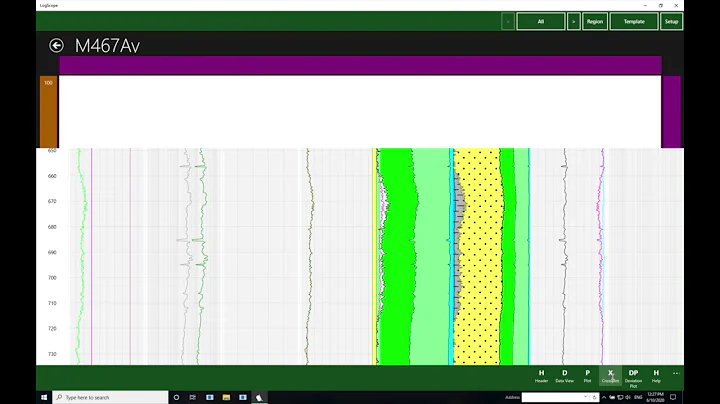This screenshot has height=404, width=720.
Task: Open the clock and date flyout
Action: [655, 397]
